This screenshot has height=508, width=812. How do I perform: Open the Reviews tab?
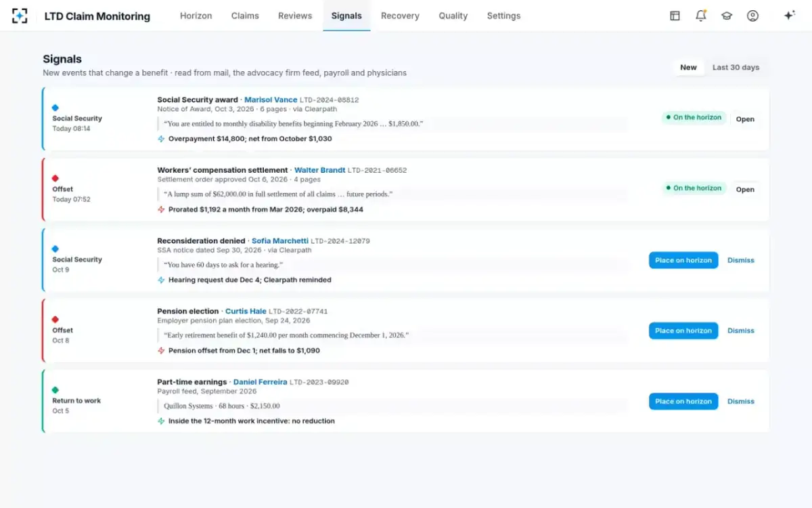pos(295,16)
